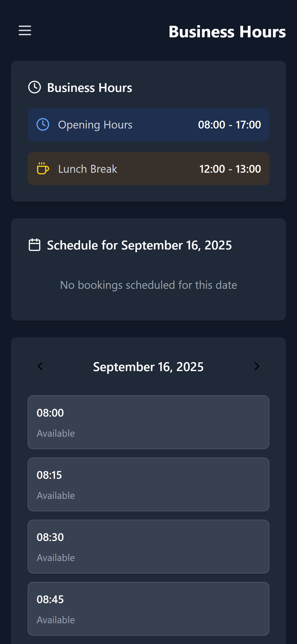
Task: Click the Opening Hours row
Action: coord(148,125)
